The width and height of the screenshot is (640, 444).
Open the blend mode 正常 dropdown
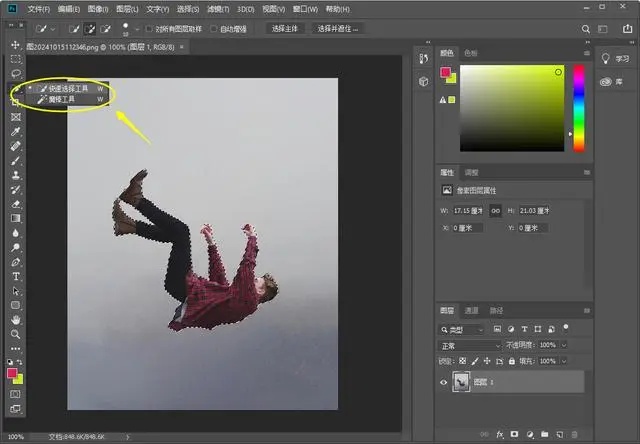coord(470,345)
